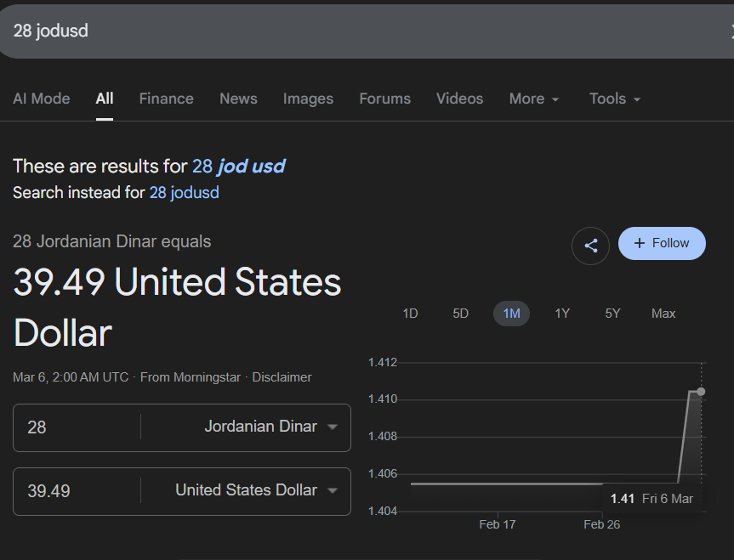
Task: Open the Jordanian Dinar currency dropdown
Action: pos(270,427)
